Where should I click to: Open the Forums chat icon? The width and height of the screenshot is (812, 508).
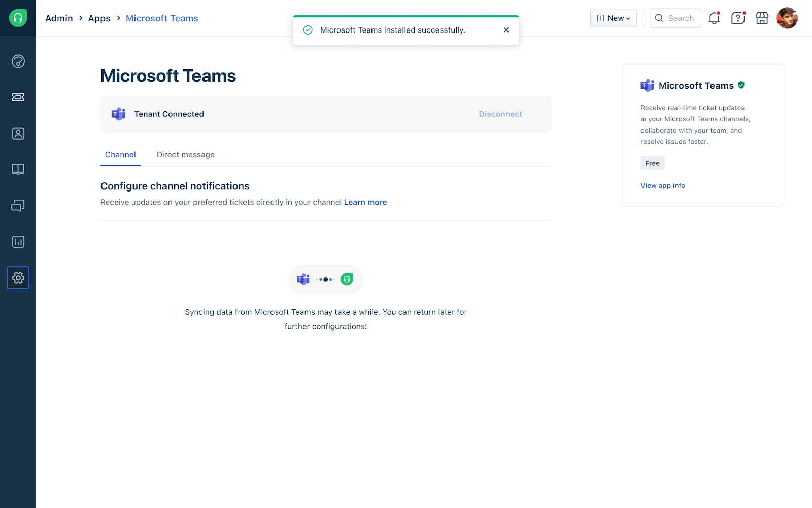18,206
